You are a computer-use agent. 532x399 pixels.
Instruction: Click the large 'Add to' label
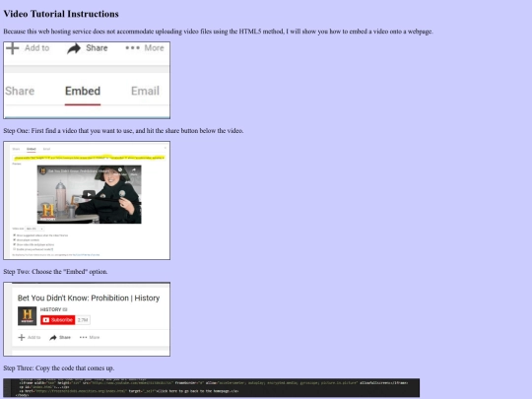coord(37,48)
